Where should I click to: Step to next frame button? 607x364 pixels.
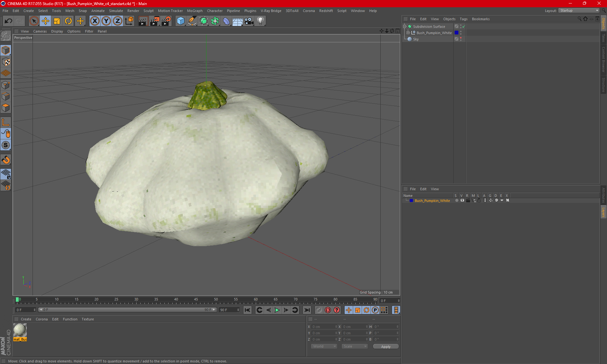286,310
